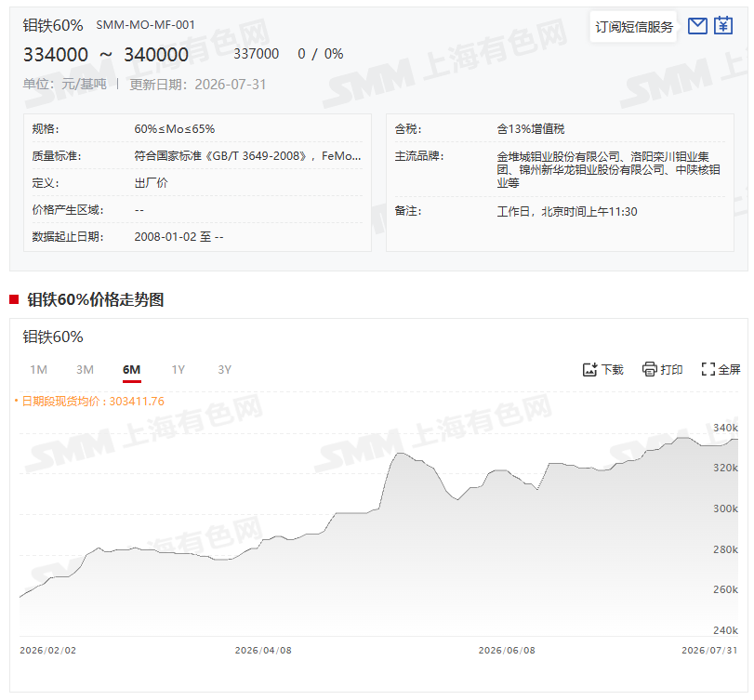Click the printer icon
Screen dimensions: 754x700
[649, 369]
